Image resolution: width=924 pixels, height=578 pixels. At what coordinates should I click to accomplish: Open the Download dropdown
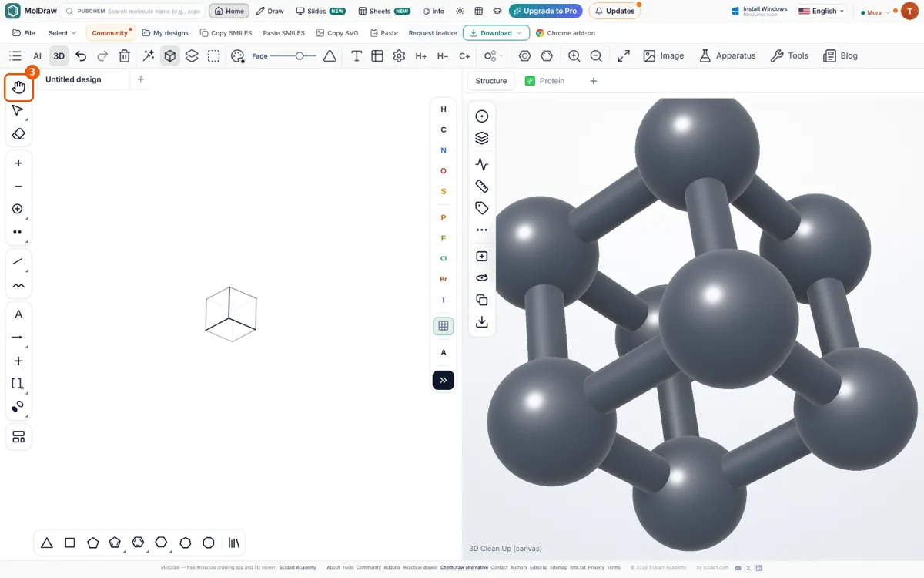[x=496, y=33]
